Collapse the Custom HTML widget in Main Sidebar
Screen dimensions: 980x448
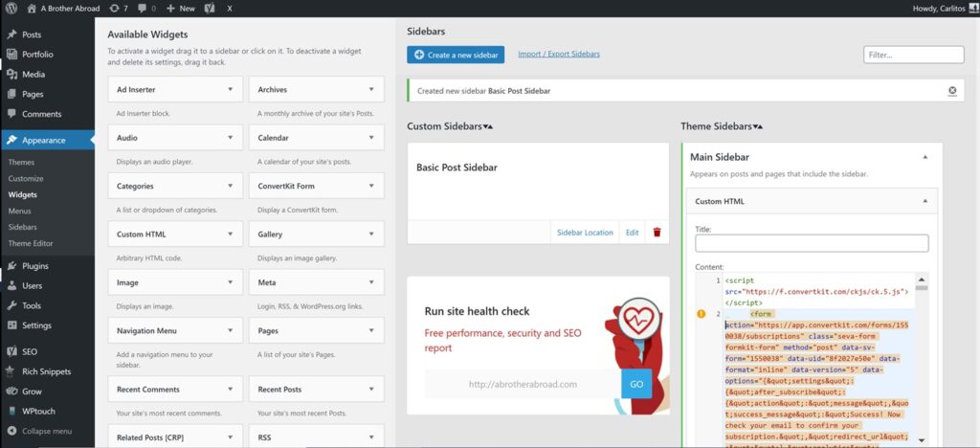pos(925,201)
